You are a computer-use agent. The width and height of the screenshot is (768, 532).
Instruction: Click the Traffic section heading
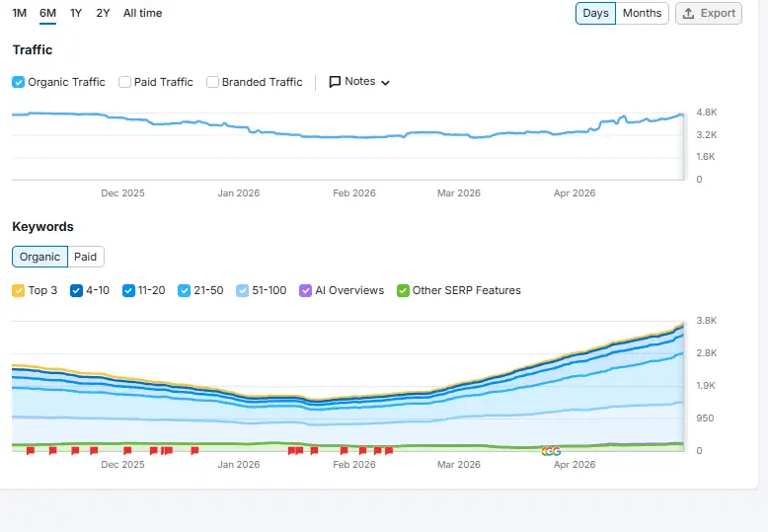coord(33,50)
